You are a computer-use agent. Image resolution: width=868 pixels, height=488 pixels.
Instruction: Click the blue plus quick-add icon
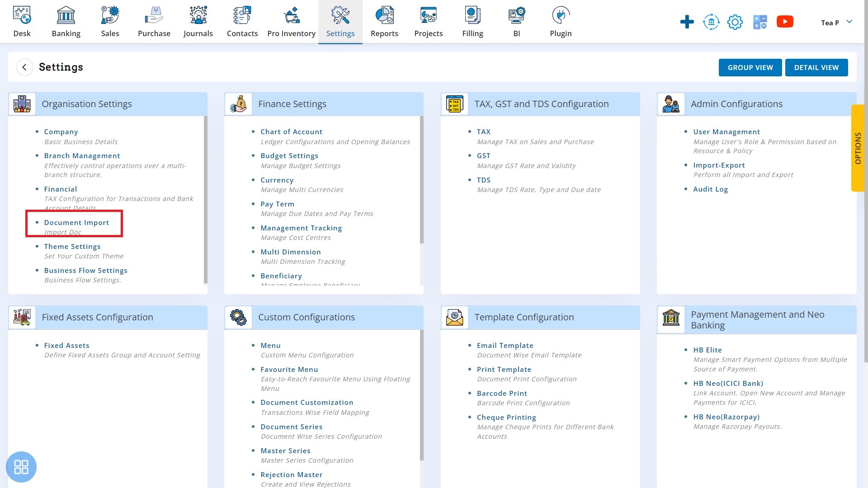[687, 22]
